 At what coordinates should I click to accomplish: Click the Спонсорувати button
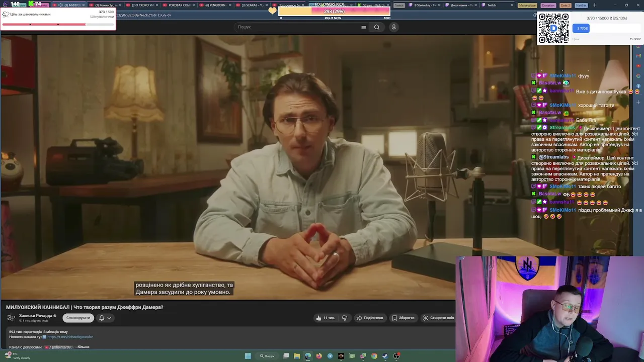click(78, 318)
